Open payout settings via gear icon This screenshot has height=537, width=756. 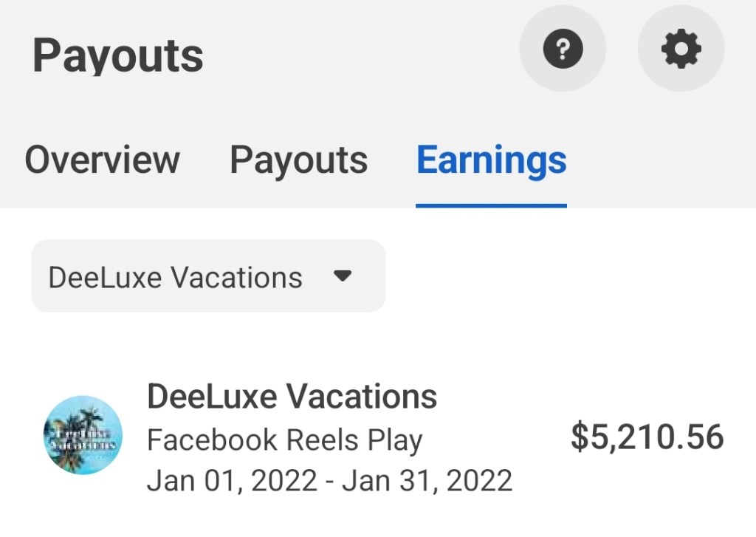pyautogui.click(x=681, y=49)
